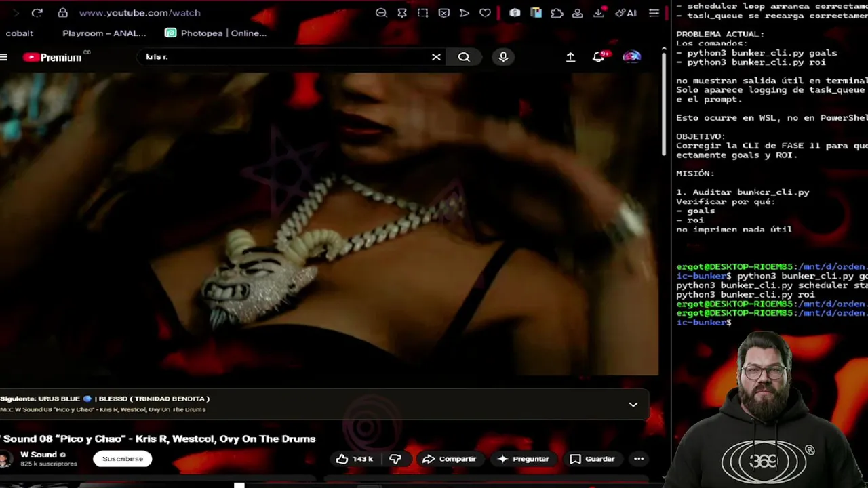This screenshot has height=488, width=868.
Task: Click 'MISIÓN:' heading in terminal
Action: [x=695, y=174]
